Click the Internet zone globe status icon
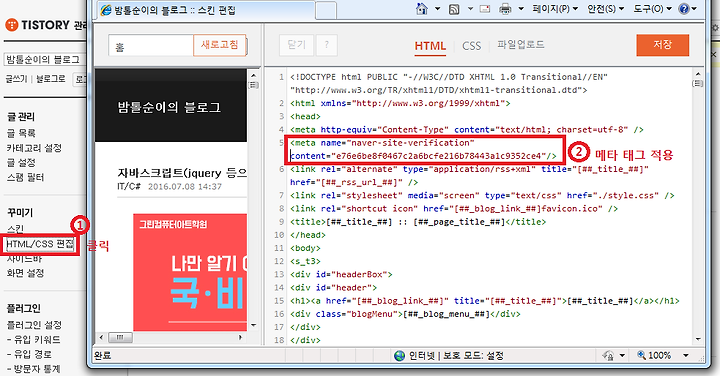This screenshot has height=376, width=720. click(x=399, y=356)
